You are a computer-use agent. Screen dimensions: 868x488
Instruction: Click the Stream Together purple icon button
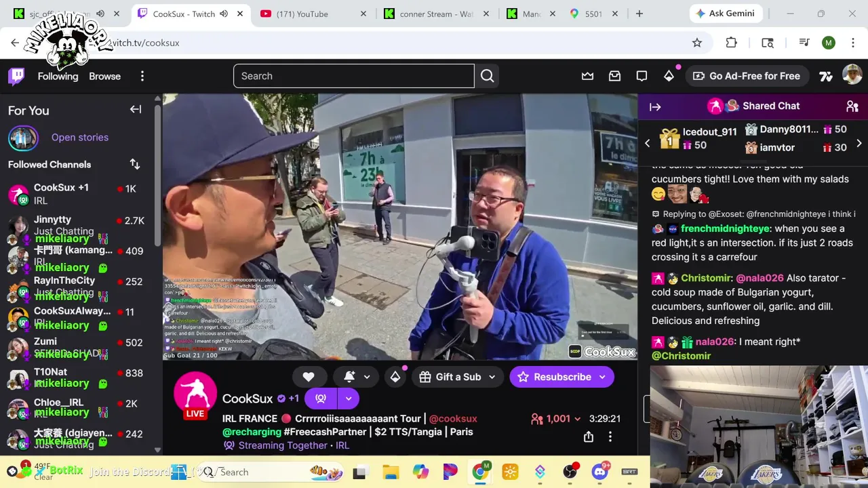point(321,399)
